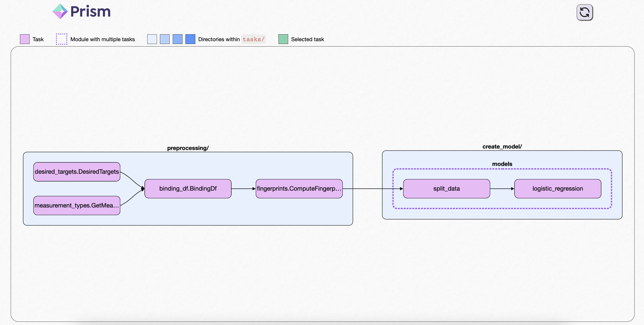644x325 pixels.
Task: Click the darkest blue directory swatch
Action: click(190, 39)
